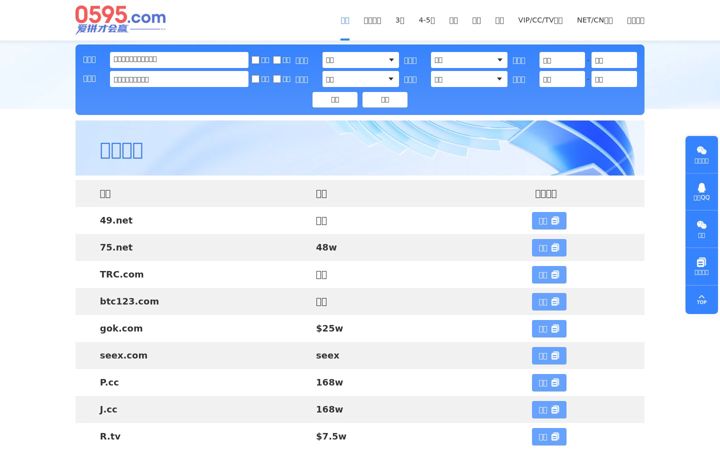720x450 pixels.
Task: Open the second dropdown in the top filter row
Action: coord(469,60)
